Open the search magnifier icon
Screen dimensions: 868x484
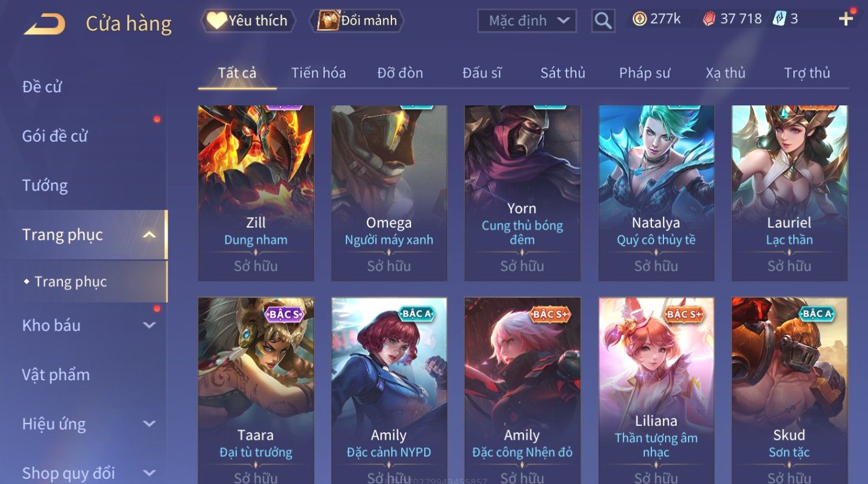[x=603, y=21]
